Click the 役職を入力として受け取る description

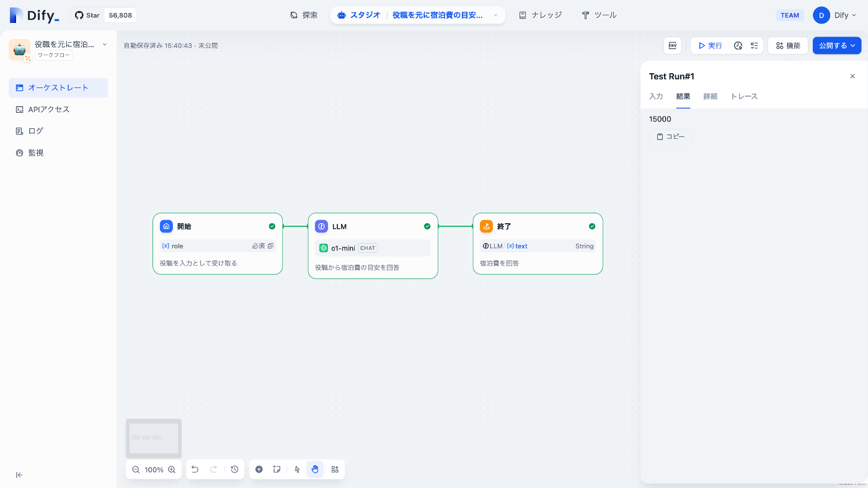[x=198, y=263]
